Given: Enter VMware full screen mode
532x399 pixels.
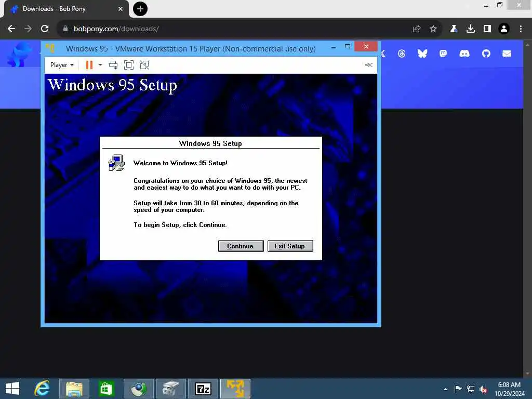Looking at the screenshot, I should pyautogui.click(x=129, y=65).
